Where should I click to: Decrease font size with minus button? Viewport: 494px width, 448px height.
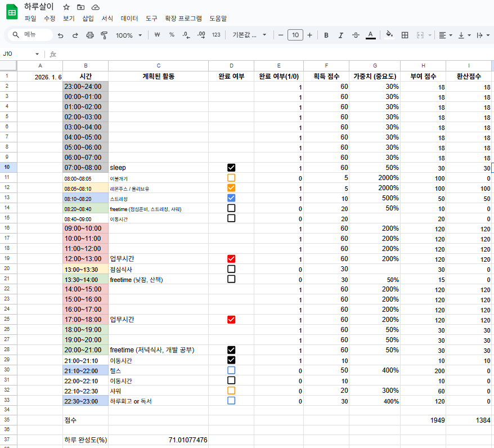pyautogui.click(x=281, y=35)
